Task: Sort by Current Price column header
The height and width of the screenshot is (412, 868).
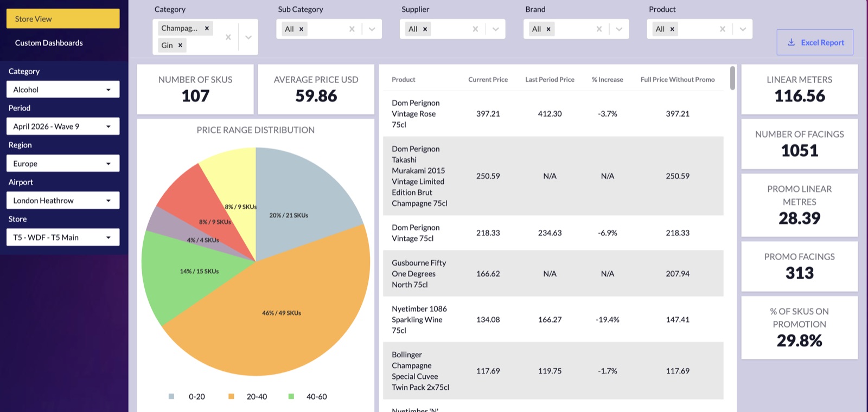Action: pyautogui.click(x=488, y=80)
